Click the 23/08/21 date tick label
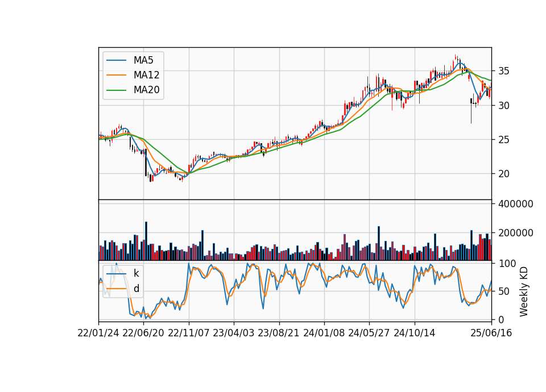Screen dimensions: 546x392 [x=279, y=333]
